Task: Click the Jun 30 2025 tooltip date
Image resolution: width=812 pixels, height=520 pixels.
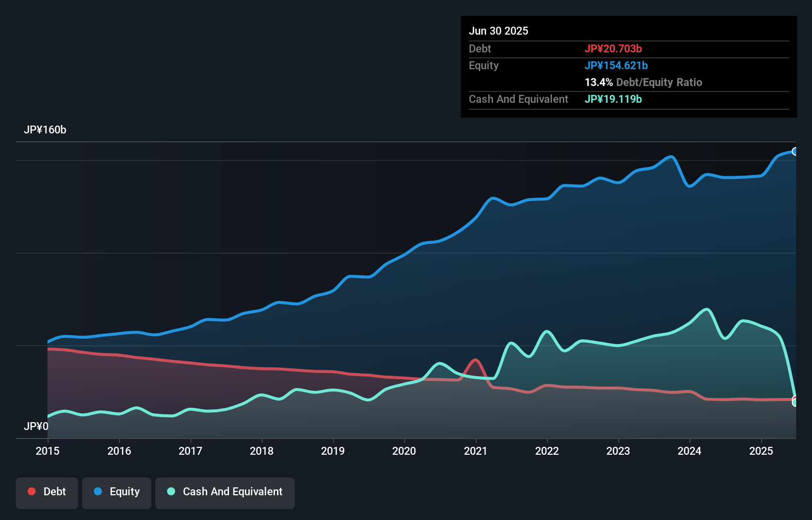Action: (x=498, y=31)
